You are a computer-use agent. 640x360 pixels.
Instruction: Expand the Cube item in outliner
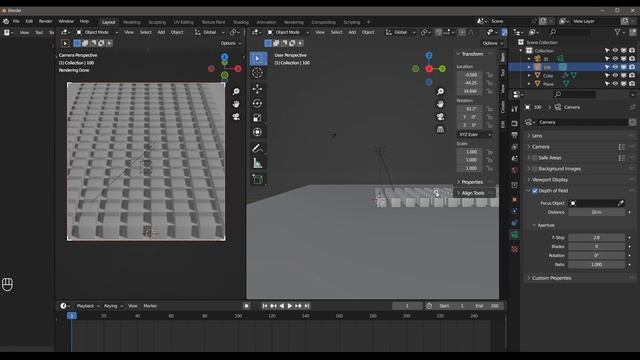529,76
